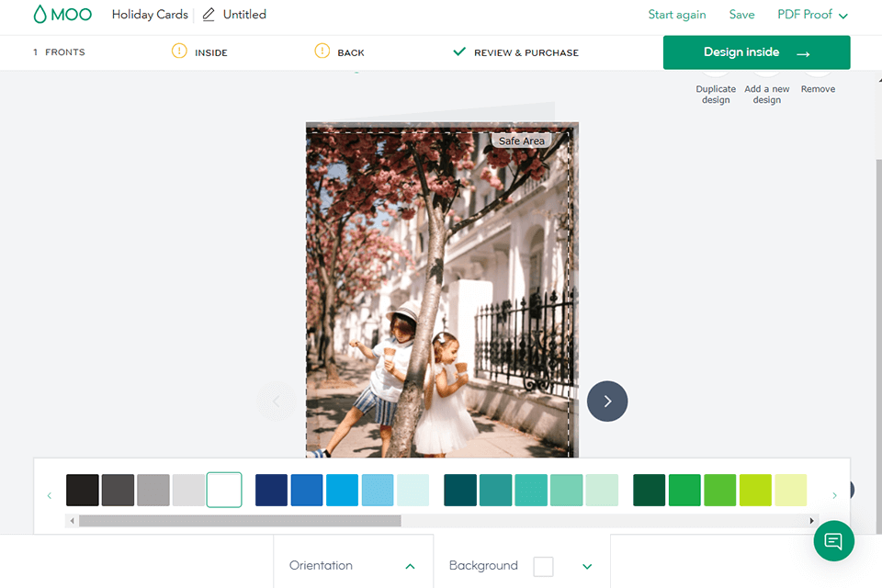Choose the black color swatch

pyautogui.click(x=82, y=490)
